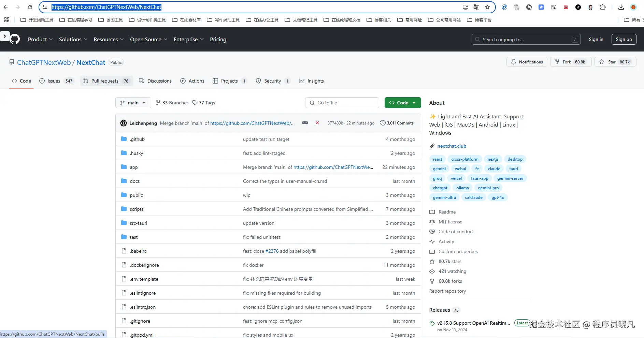Viewport: 644px width, 338px height.
Task: Open the Open Source dropdown menu
Action: click(x=148, y=39)
